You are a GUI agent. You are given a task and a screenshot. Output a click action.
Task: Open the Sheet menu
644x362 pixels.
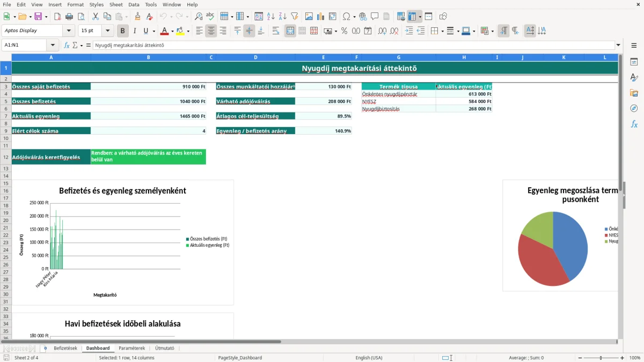coord(116,4)
